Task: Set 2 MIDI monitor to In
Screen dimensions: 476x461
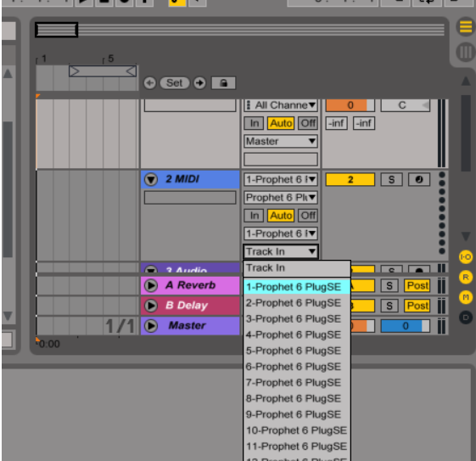Action: coord(254,216)
